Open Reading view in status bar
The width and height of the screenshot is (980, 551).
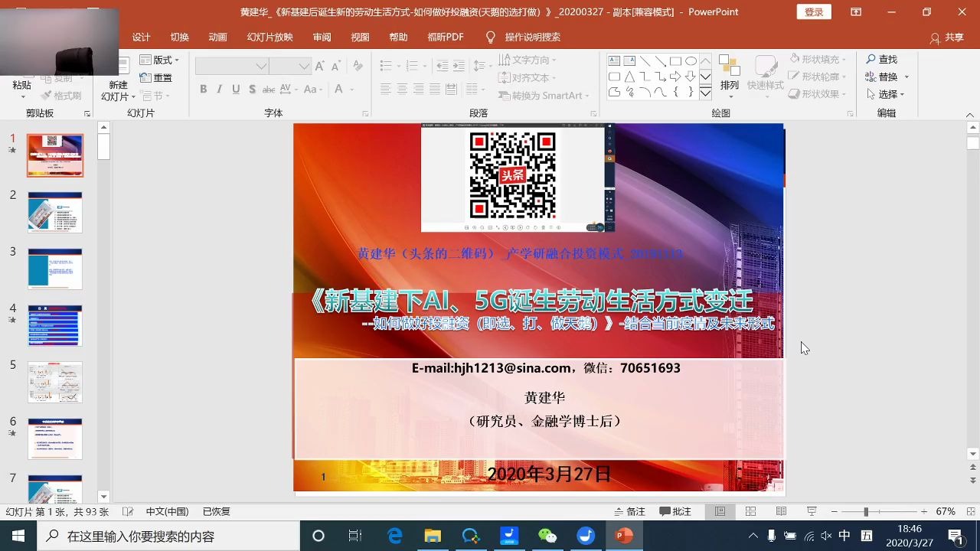(781, 511)
